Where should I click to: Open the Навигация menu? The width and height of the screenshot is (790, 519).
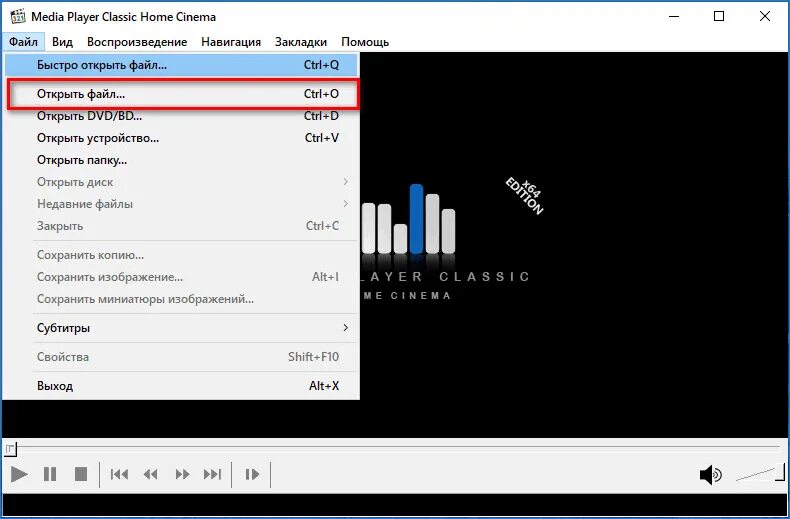click(x=231, y=42)
